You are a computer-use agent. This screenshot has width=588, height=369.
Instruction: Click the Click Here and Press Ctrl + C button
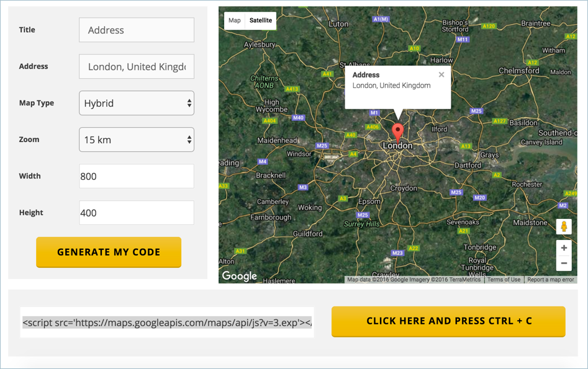448,321
